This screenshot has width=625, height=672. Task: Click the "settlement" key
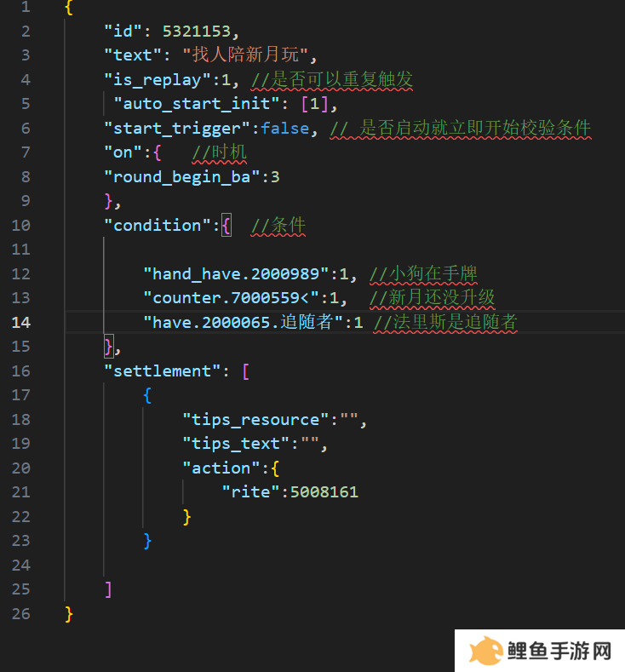(x=163, y=371)
